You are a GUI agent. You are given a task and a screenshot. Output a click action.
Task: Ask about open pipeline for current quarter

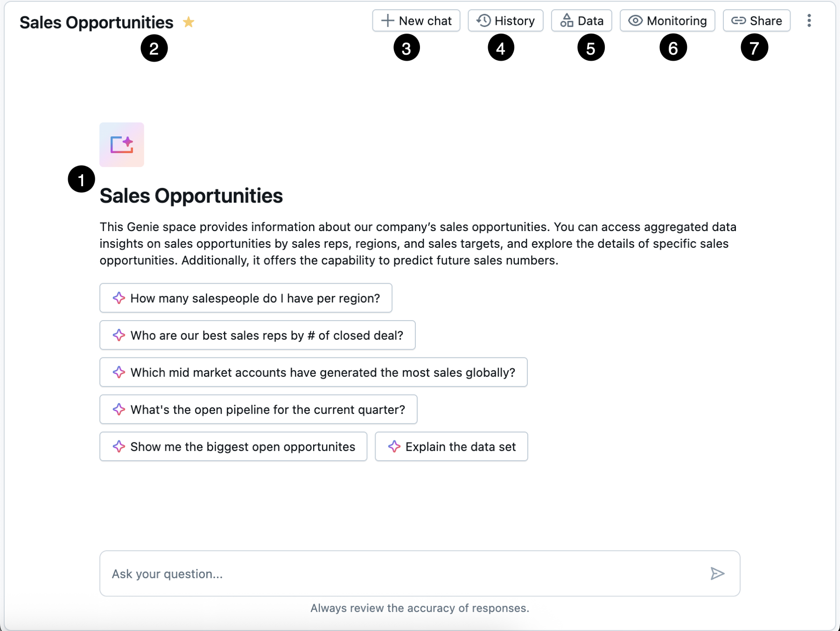pos(258,410)
